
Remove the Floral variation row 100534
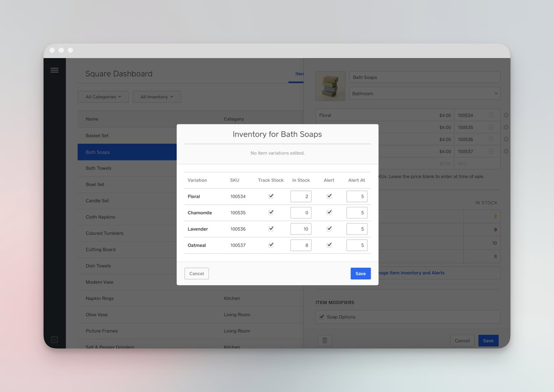506,115
